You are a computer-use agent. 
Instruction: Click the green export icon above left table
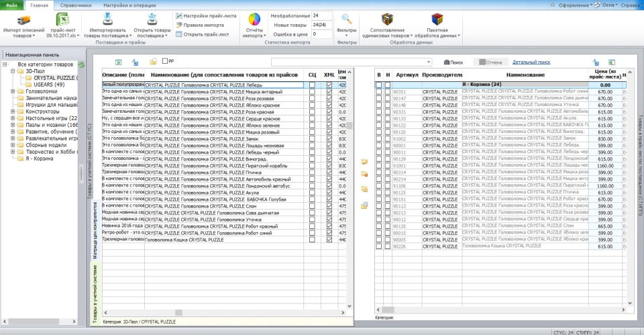pos(118,62)
